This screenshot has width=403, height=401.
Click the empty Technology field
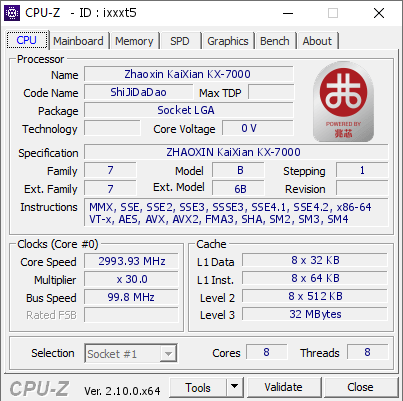(112, 128)
